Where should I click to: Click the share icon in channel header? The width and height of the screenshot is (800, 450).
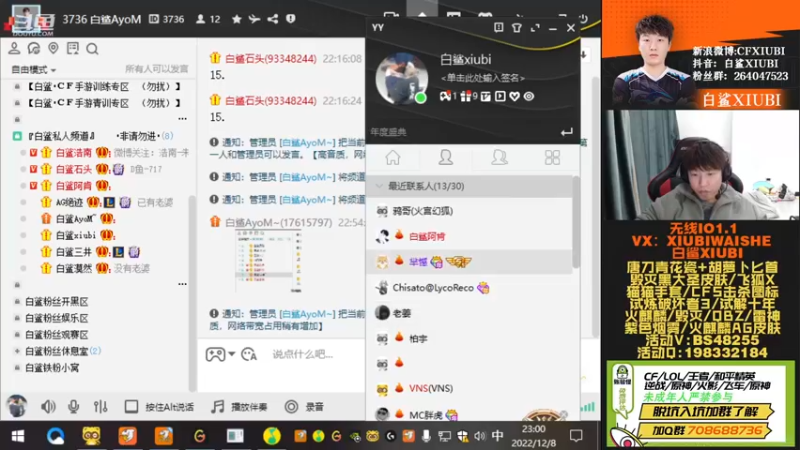(273, 19)
